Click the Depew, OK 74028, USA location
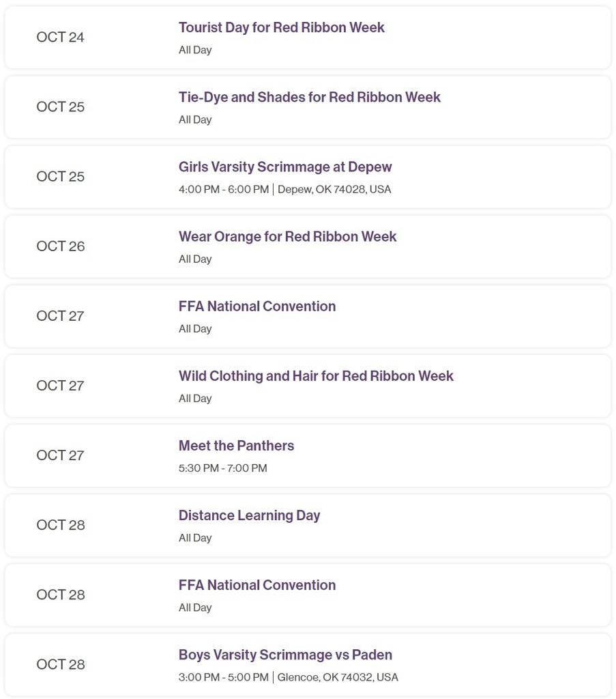 334,190
